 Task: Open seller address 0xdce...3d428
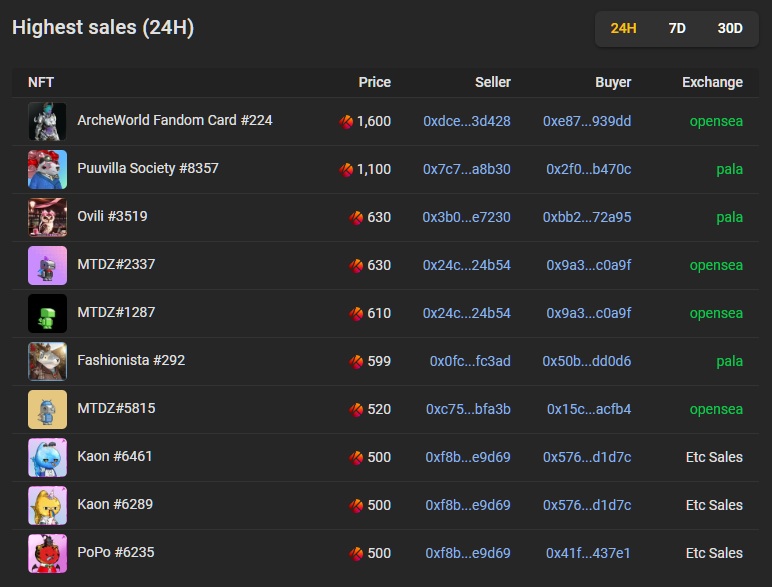point(467,121)
